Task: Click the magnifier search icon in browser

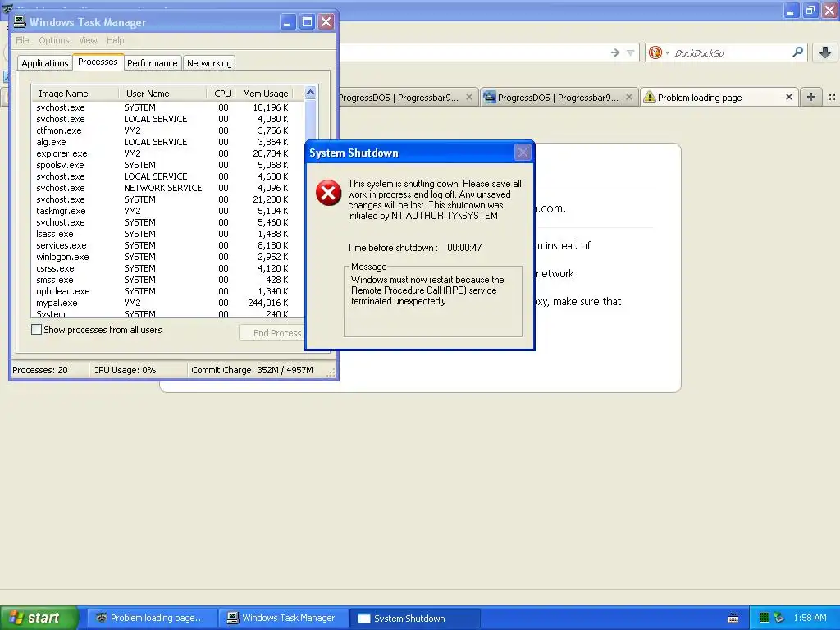Action: [x=797, y=52]
